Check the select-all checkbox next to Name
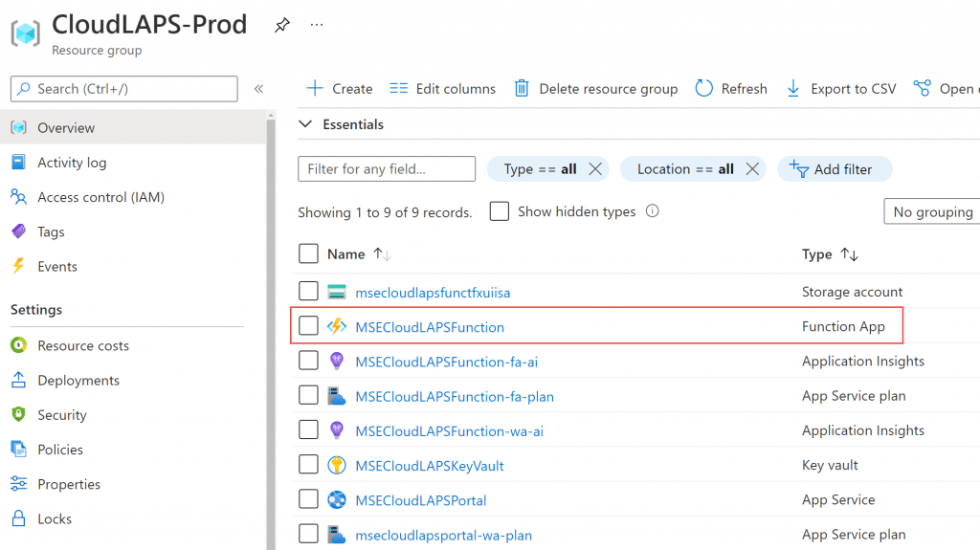Image resolution: width=980 pixels, height=550 pixels. point(309,253)
